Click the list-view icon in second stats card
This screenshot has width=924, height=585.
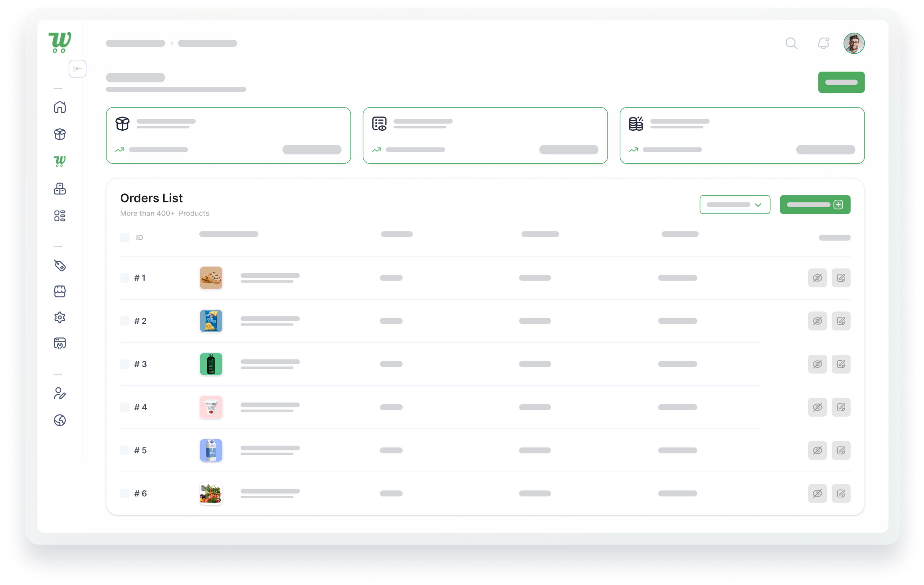point(379,123)
